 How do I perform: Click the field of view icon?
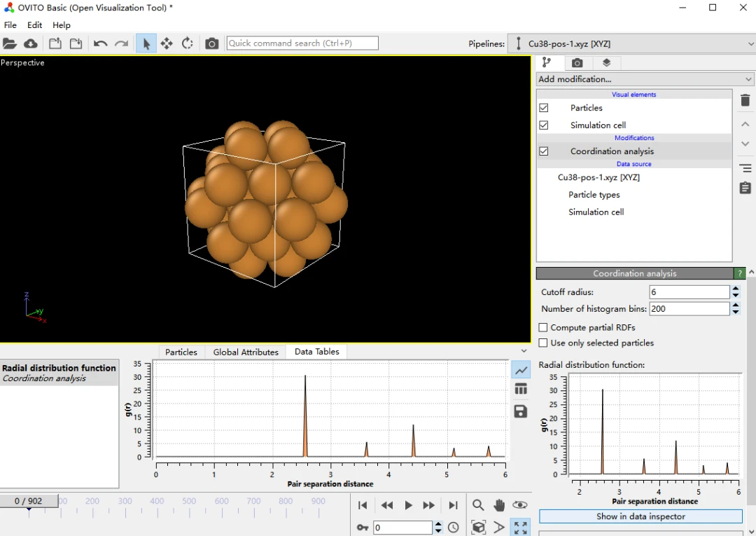coord(499,528)
